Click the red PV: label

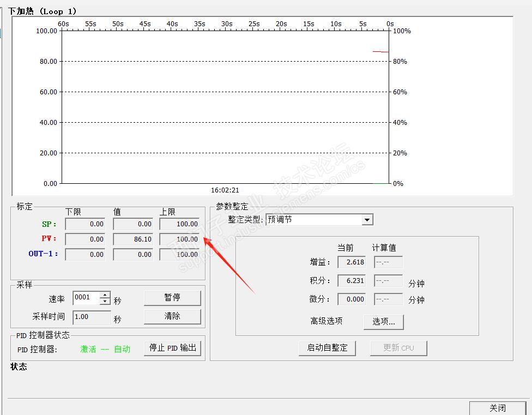coord(49,238)
